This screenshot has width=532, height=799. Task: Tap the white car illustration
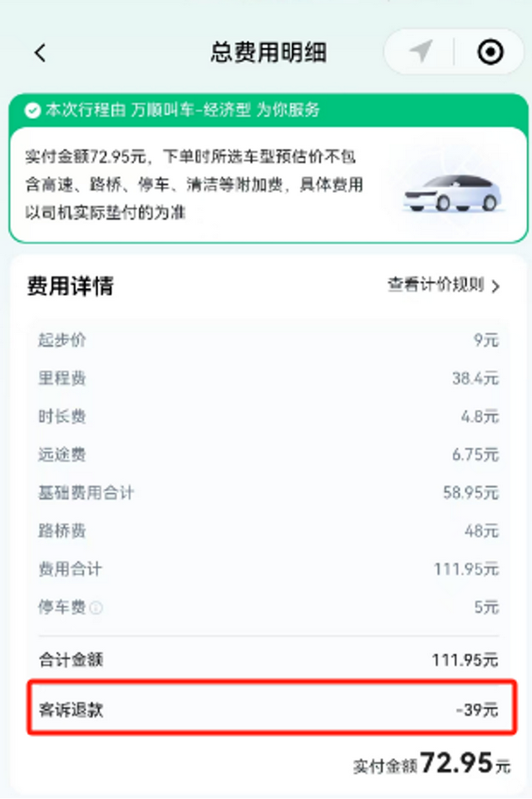pos(453,193)
